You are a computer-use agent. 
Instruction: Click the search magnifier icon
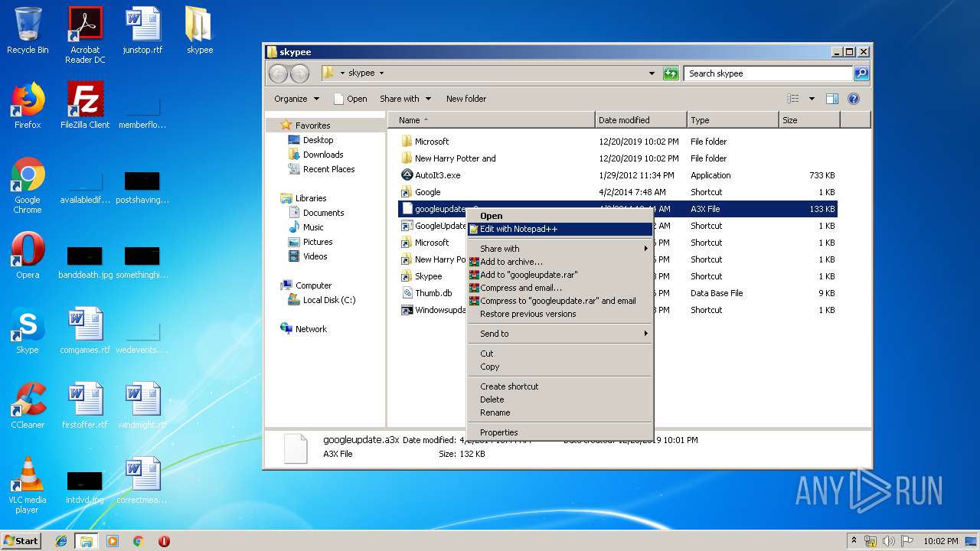click(861, 73)
